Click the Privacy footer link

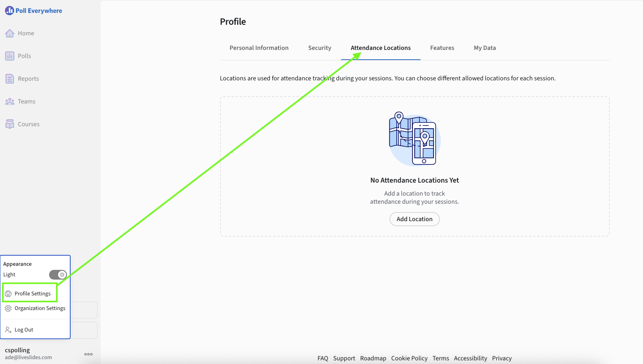pos(502,358)
